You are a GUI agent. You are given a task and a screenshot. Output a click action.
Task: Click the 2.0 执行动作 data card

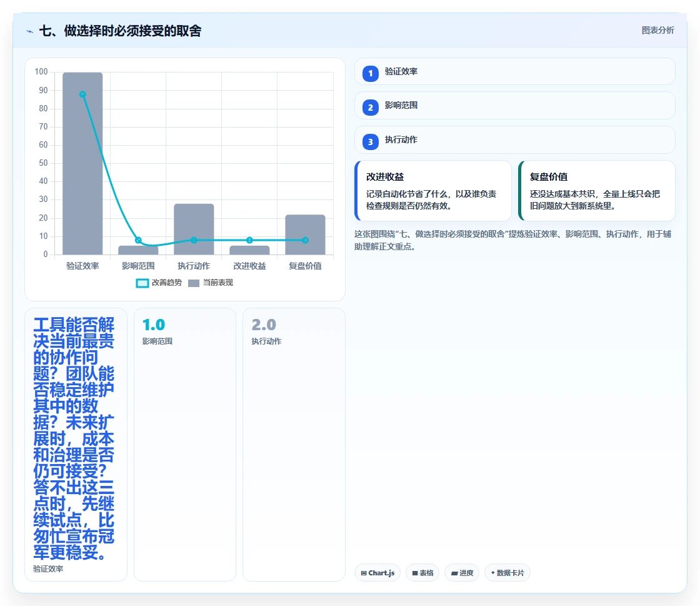click(x=294, y=445)
